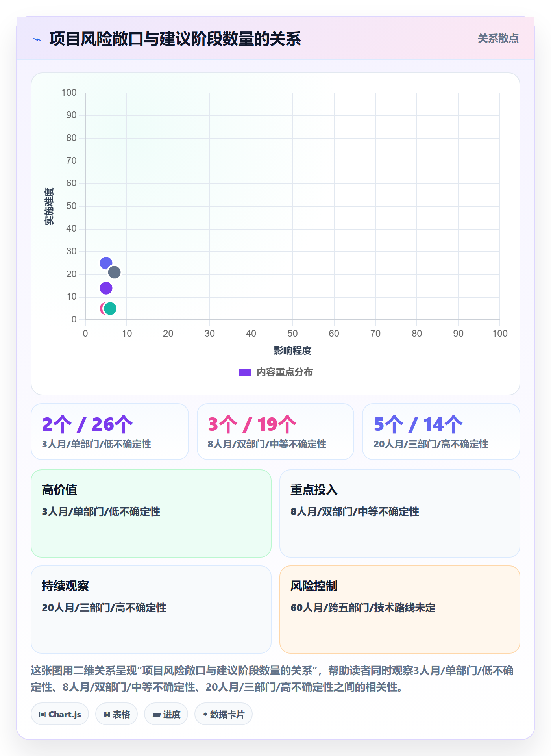Click the 项目风险敞口与建议阶段数量的关系 heading
The width and height of the screenshot is (551, 756).
point(175,39)
